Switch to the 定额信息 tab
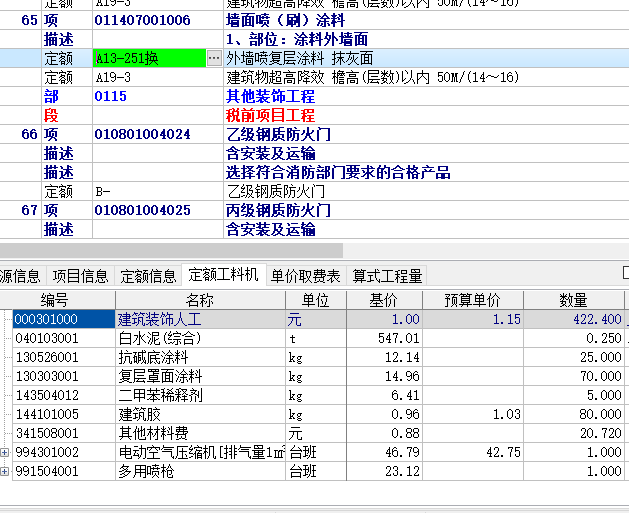The width and height of the screenshot is (629, 513). pos(148,276)
